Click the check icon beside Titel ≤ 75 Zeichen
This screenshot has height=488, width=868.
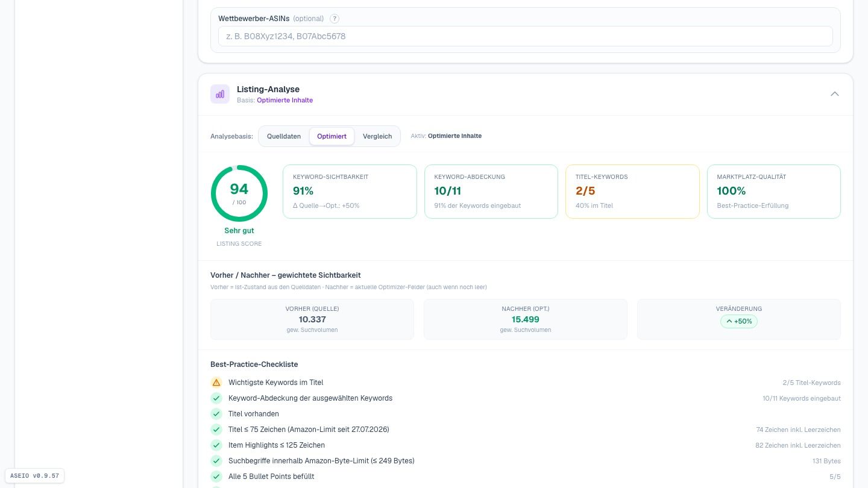click(x=216, y=430)
